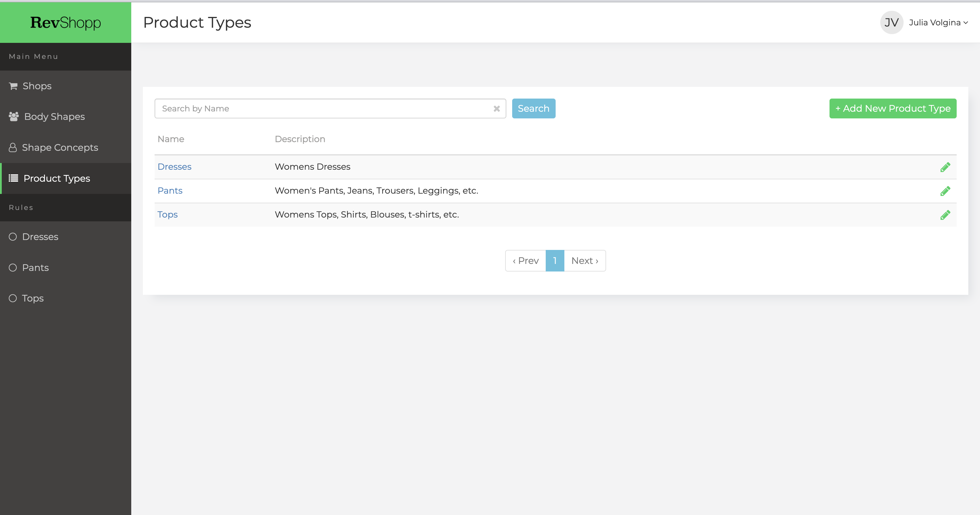Image resolution: width=980 pixels, height=515 pixels.
Task: Open Pants rules in the sidebar
Action: tap(65, 267)
